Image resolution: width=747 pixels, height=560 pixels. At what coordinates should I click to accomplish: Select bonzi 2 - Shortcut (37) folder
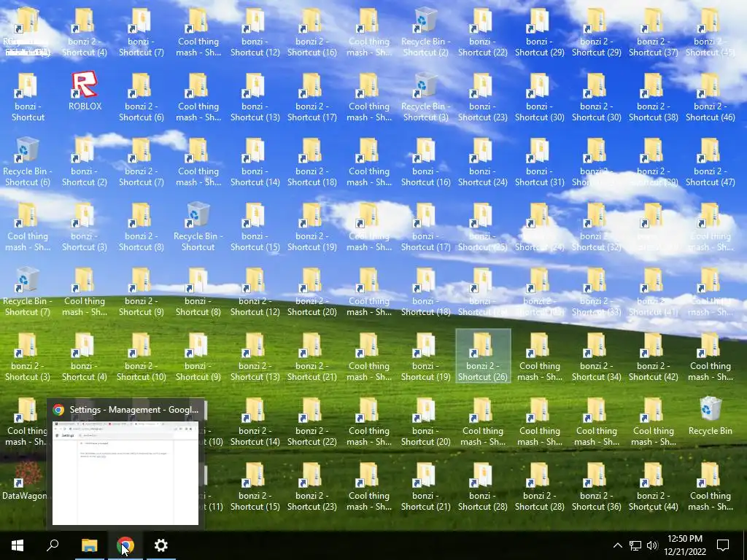(x=654, y=32)
